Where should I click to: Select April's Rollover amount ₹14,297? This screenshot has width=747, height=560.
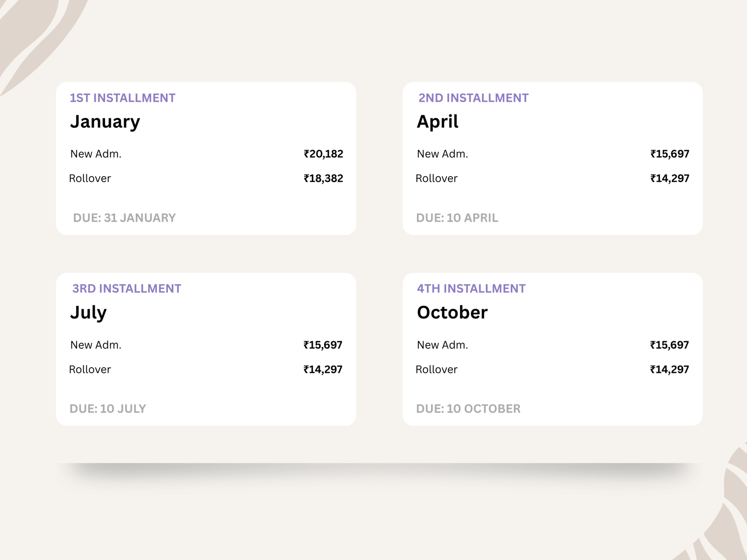[x=669, y=178]
